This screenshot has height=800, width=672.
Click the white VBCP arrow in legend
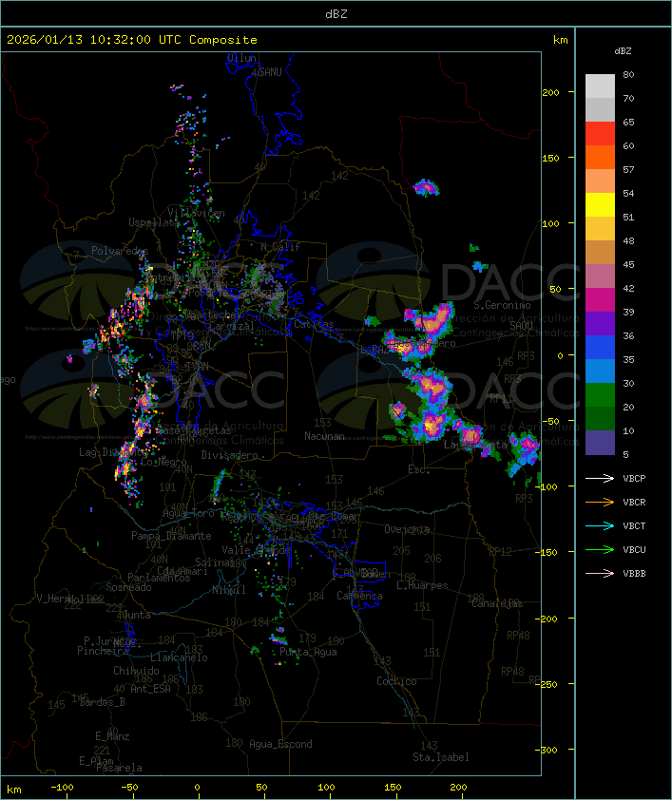[x=600, y=478]
